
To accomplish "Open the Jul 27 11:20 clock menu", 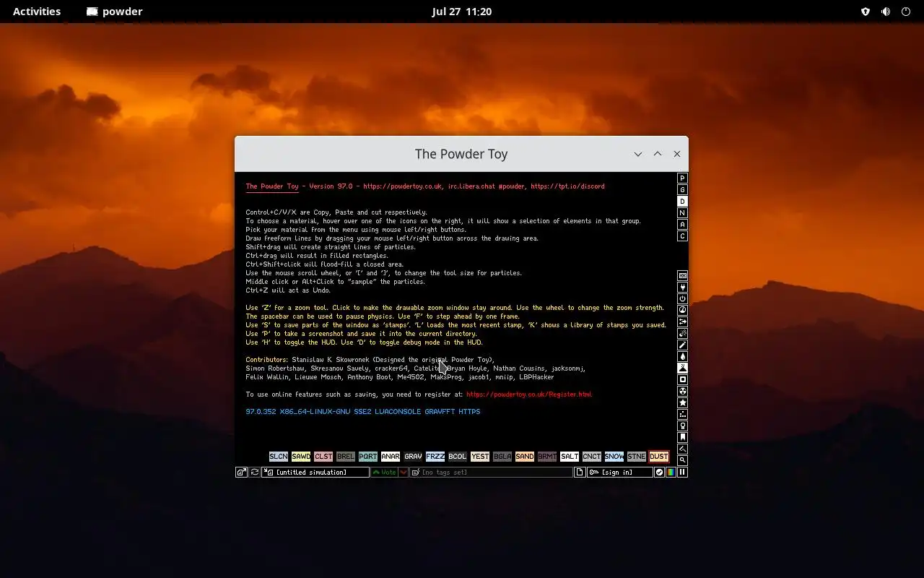I will tap(462, 12).
